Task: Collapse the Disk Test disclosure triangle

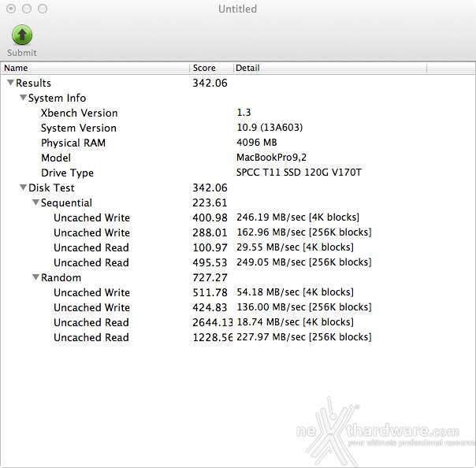Action: tap(23, 188)
